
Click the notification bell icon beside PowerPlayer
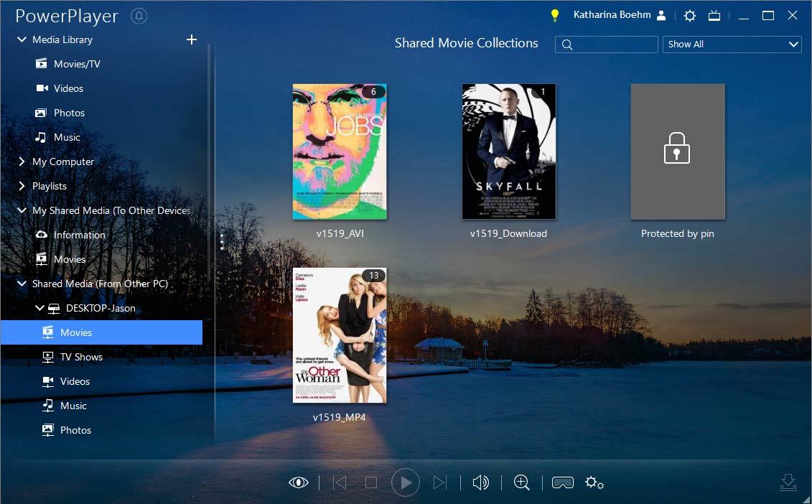139,16
